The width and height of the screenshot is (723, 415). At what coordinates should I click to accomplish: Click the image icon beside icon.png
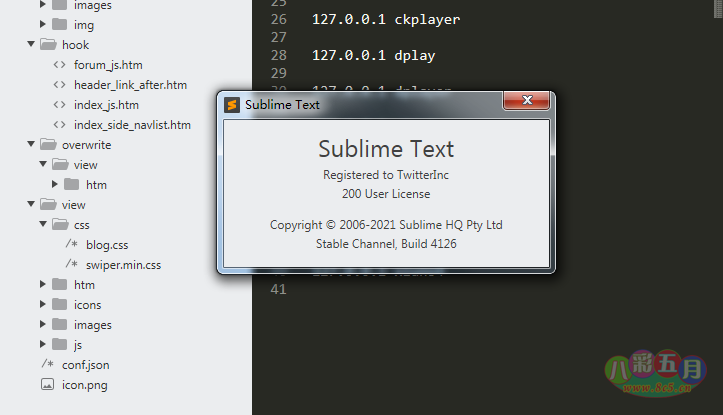[47, 384]
